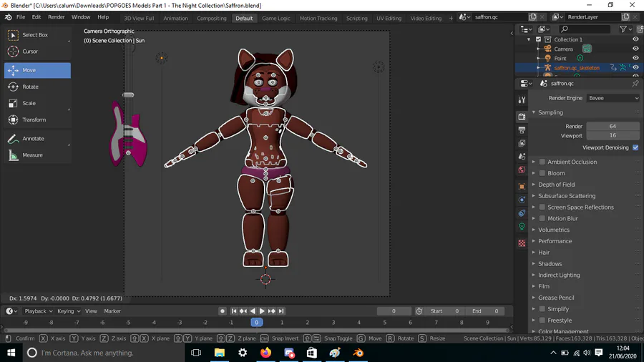Open the View Layer properties tab
Viewport: 644px width, 362px height.
pyautogui.click(x=522, y=143)
